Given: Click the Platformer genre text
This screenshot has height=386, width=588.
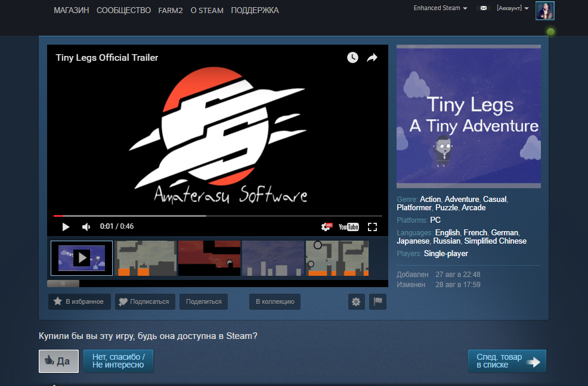Looking at the screenshot, I should click(414, 208).
